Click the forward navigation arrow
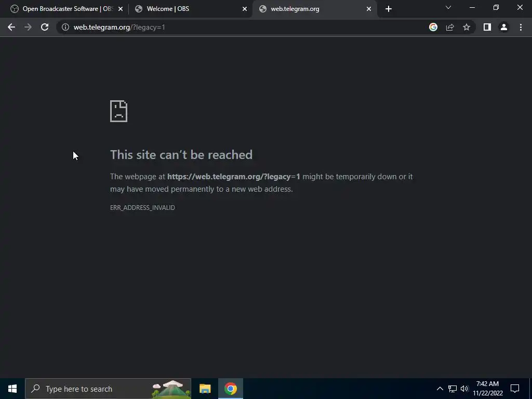The image size is (532, 399). pyautogui.click(x=28, y=27)
